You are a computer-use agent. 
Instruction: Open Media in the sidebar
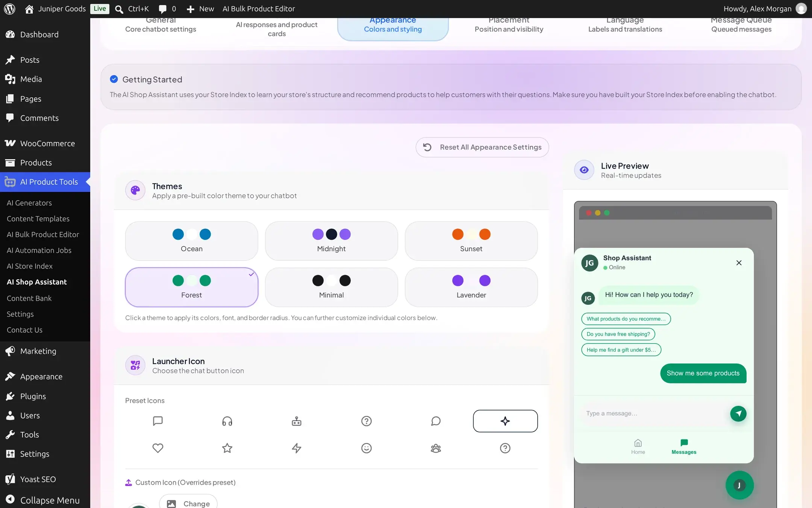tap(45, 79)
